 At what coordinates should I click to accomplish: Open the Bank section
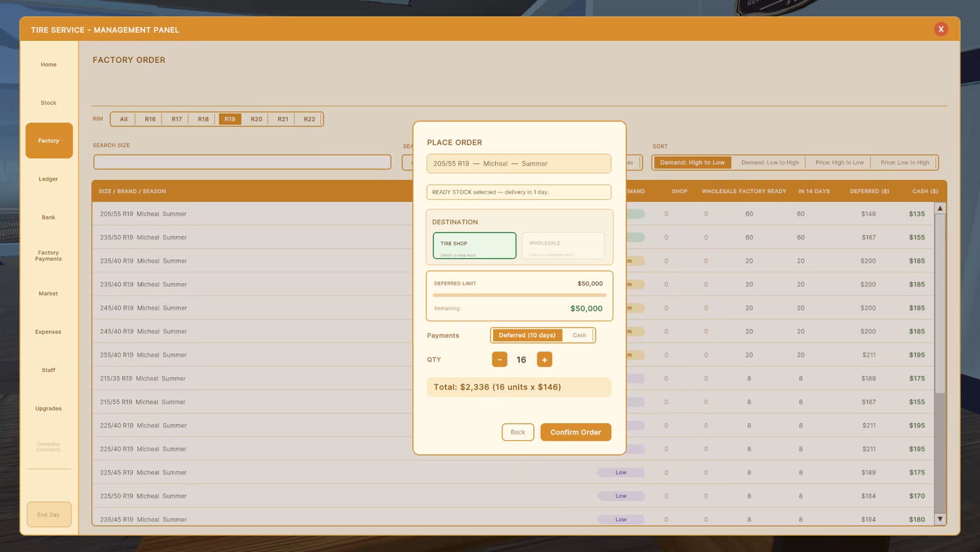coord(48,218)
